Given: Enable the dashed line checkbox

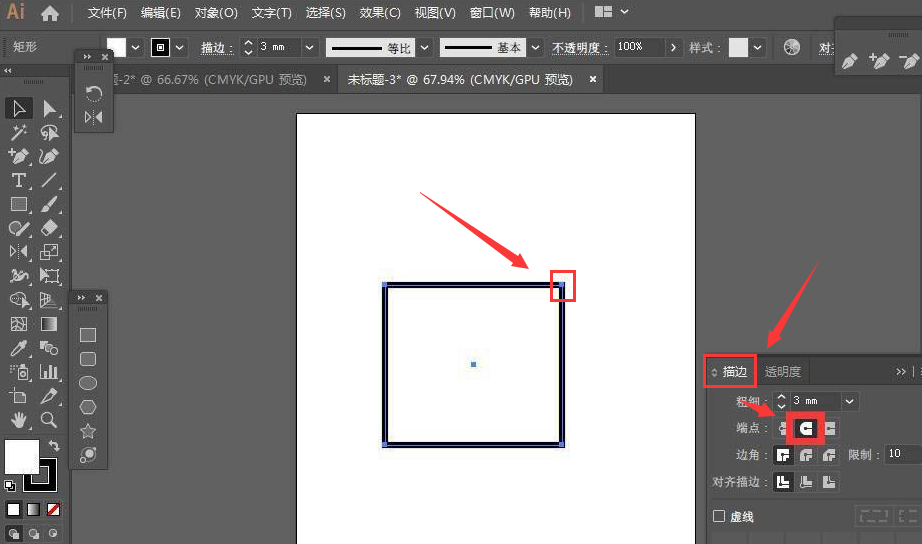Looking at the screenshot, I should pos(719,516).
